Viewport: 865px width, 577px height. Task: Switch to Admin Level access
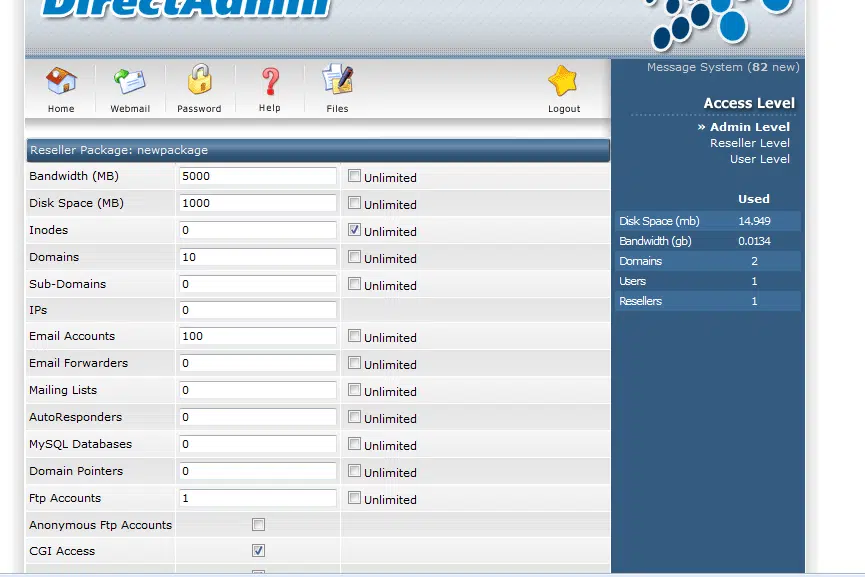pyautogui.click(x=750, y=127)
